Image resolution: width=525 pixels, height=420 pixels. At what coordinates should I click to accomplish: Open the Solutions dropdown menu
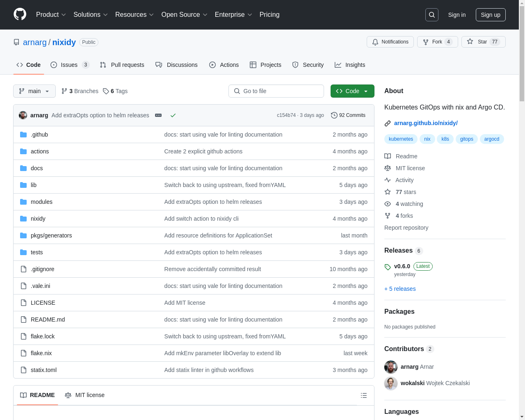pos(91,15)
